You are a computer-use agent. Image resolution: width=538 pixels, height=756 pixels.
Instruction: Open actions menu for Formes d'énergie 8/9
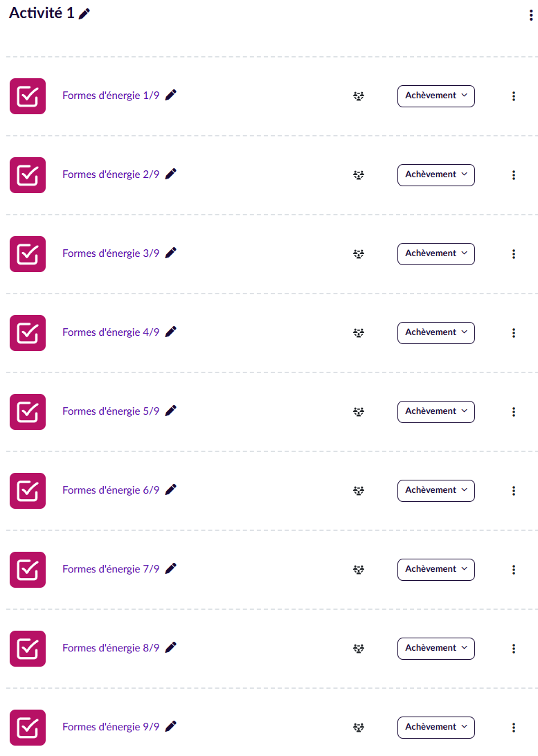coord(514,649)
